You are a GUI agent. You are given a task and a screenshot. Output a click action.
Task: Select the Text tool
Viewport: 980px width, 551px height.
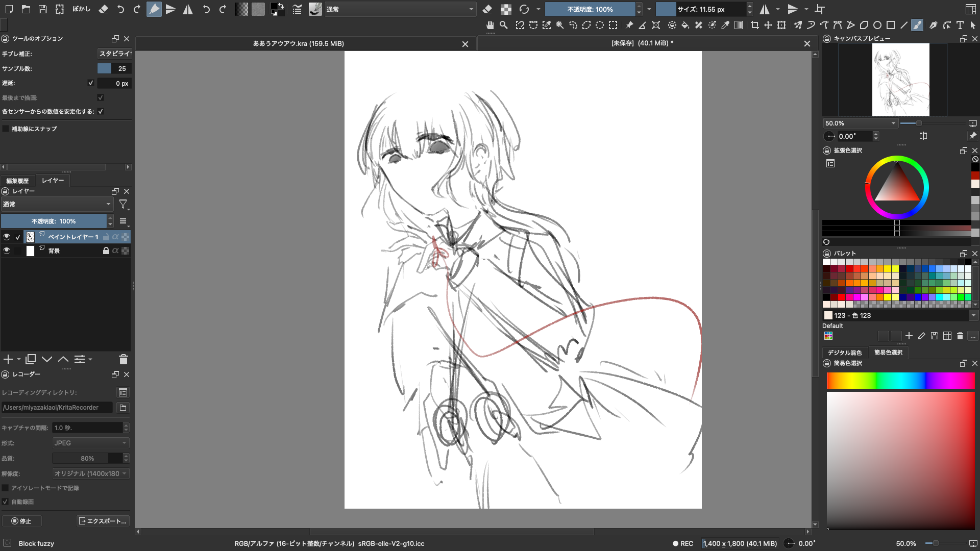tap(960, 25)
